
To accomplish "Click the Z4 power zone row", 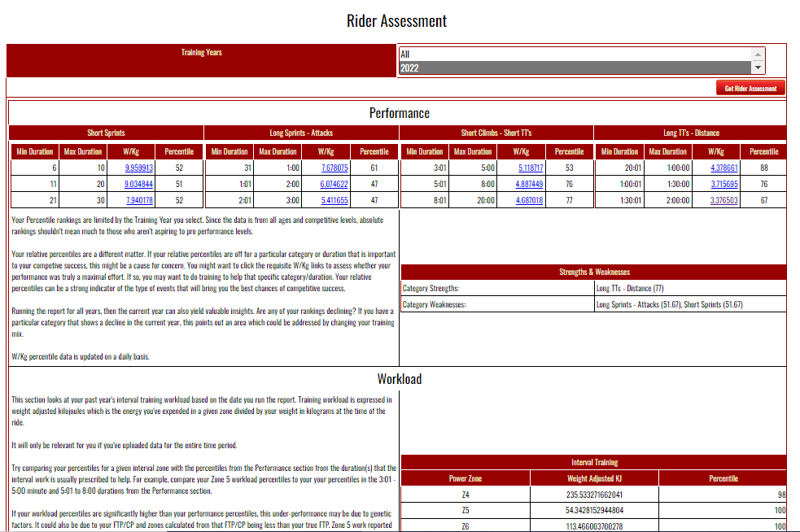I will click(465, 495).
